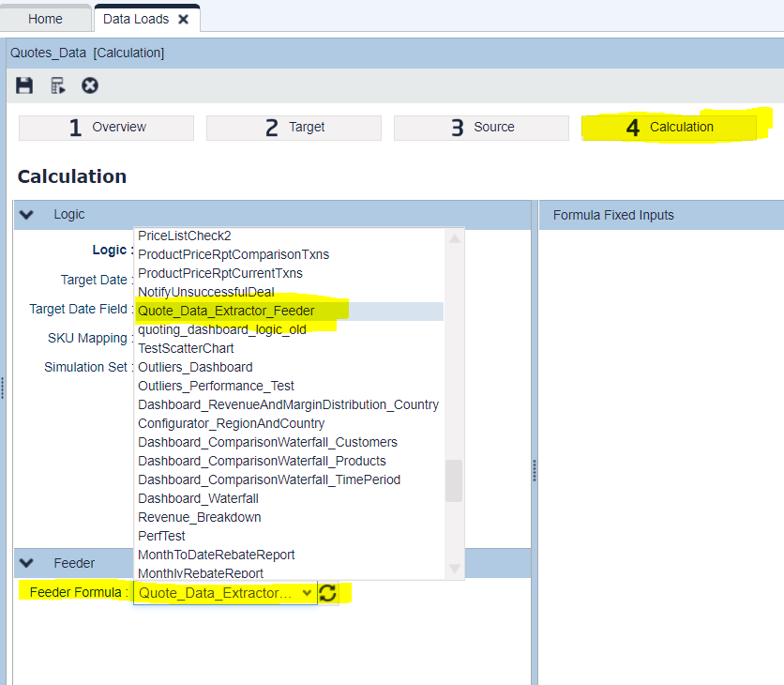
Task: Select Outliers_Dashboard from the list
Action: [x=195, y=367]
